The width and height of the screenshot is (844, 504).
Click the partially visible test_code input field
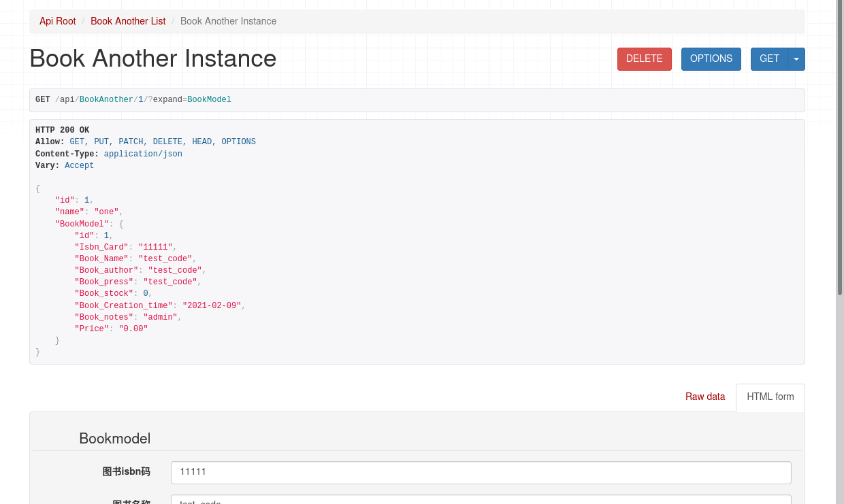481,500
